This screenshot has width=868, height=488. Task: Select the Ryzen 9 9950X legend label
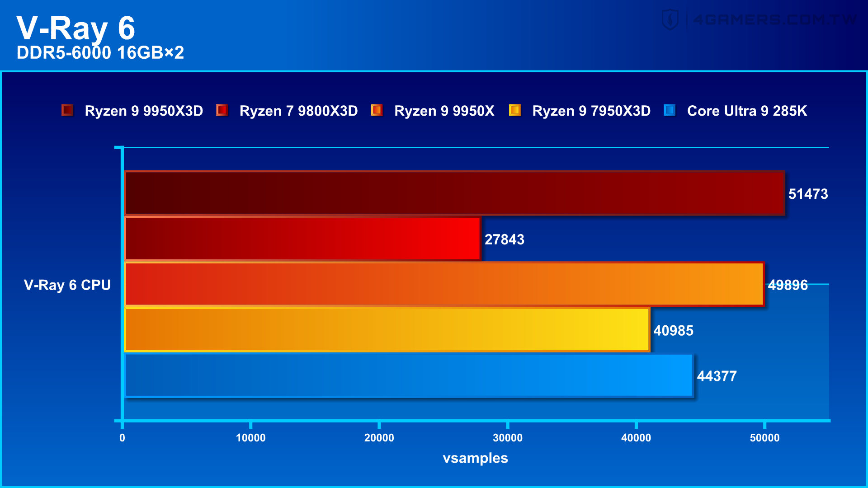(x=444, y=111)
